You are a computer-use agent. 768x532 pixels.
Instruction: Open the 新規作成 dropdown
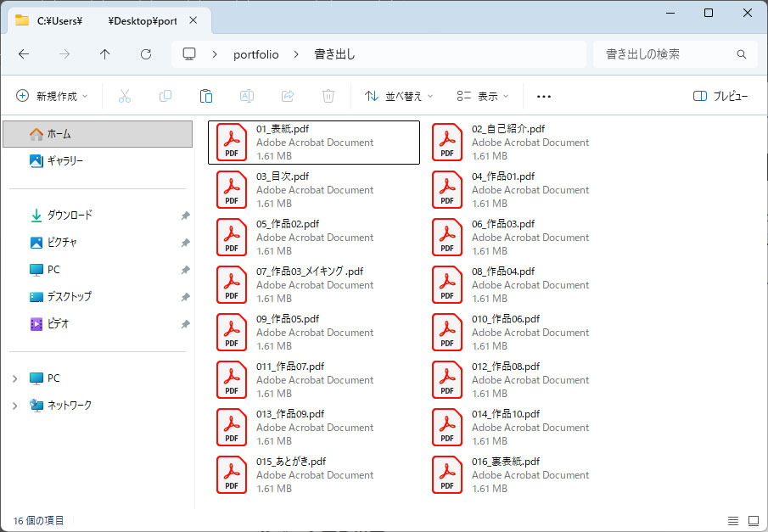tap(52, 96)
